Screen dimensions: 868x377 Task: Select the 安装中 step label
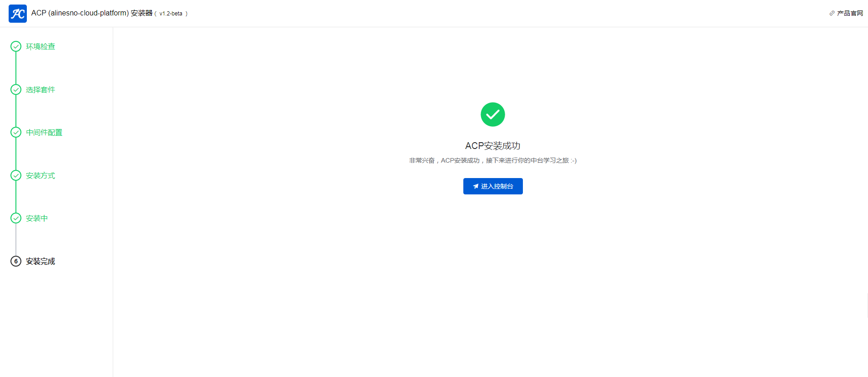click(37, 218)
